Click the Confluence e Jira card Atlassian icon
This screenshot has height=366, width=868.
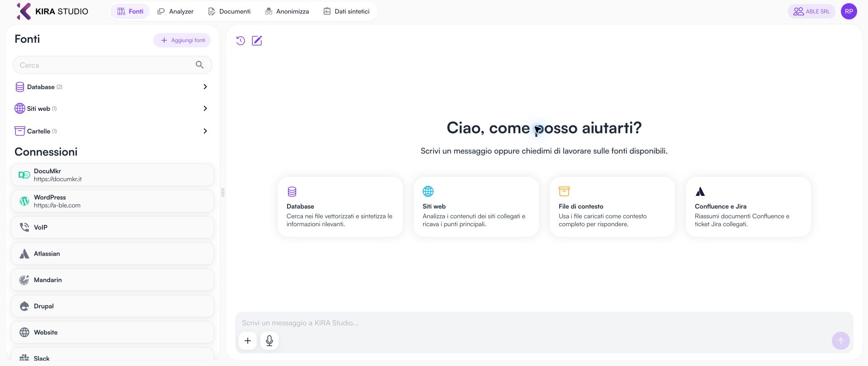click(700, 192)
